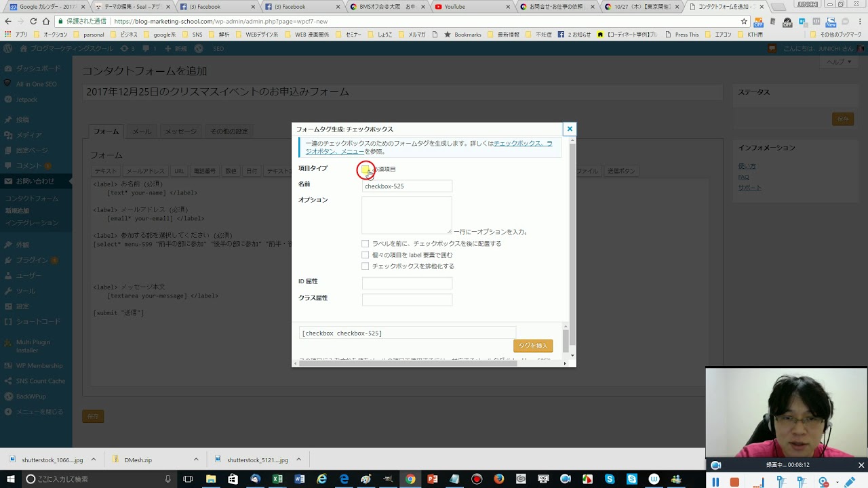
Task: Insert tag with タグを挿入 button
Action: point(533,346)
